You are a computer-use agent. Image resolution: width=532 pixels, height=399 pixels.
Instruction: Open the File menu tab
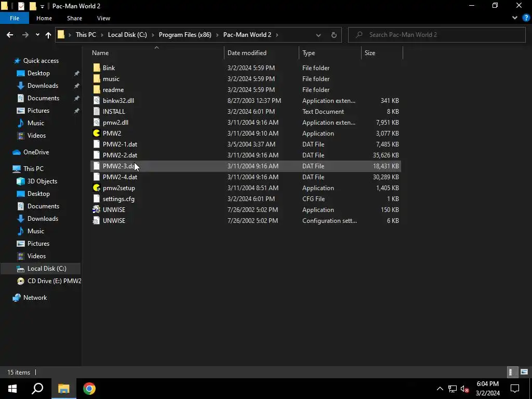click(15, 18)
